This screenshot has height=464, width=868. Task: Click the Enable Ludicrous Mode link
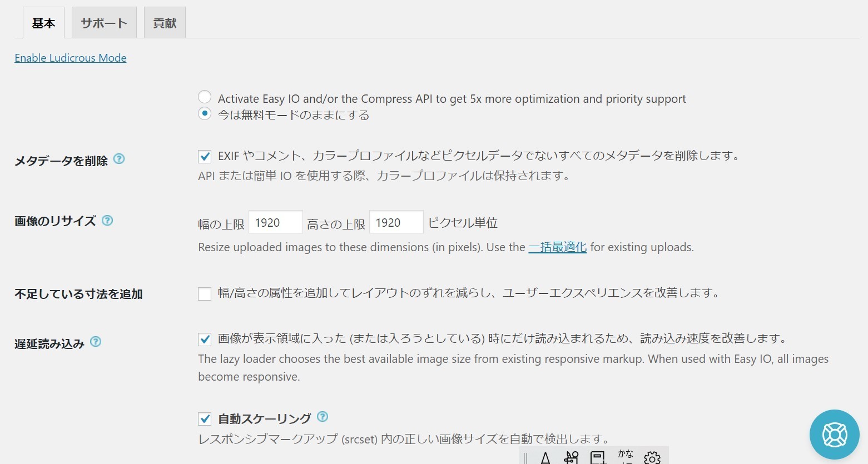(71, 58)
